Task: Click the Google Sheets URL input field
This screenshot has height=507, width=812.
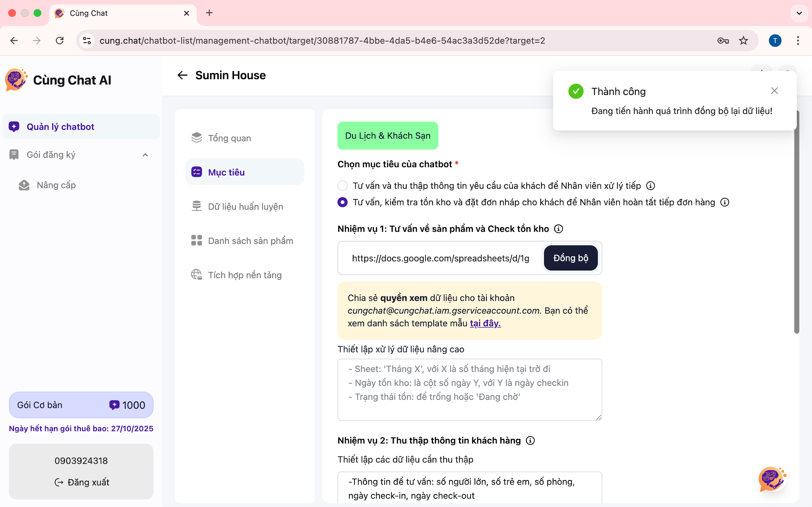Action: [x=439, y=258]
